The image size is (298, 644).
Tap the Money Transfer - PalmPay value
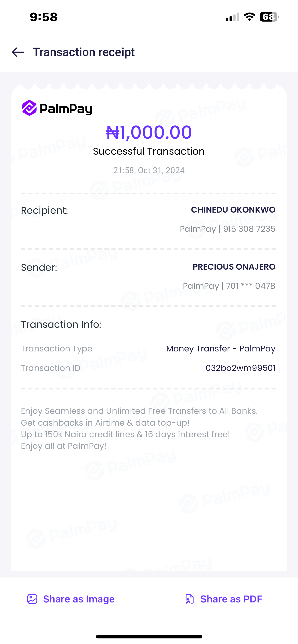[221, 348]
